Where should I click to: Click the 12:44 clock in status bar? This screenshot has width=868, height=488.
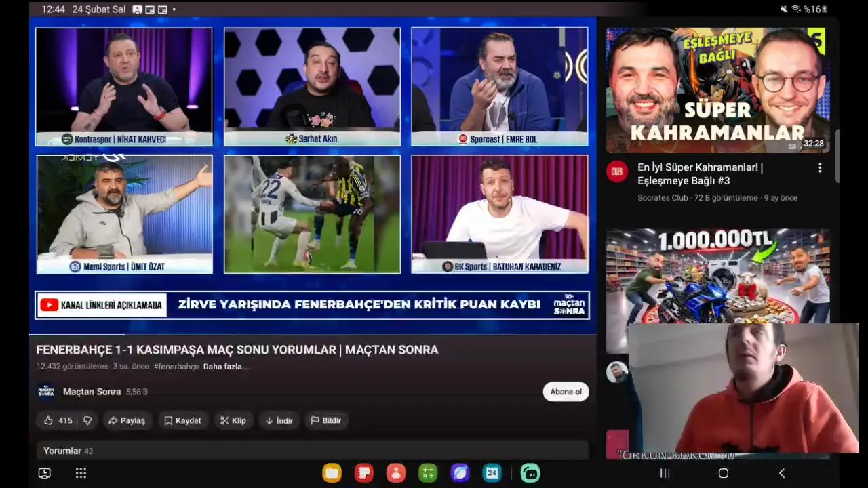coord(53,9)
